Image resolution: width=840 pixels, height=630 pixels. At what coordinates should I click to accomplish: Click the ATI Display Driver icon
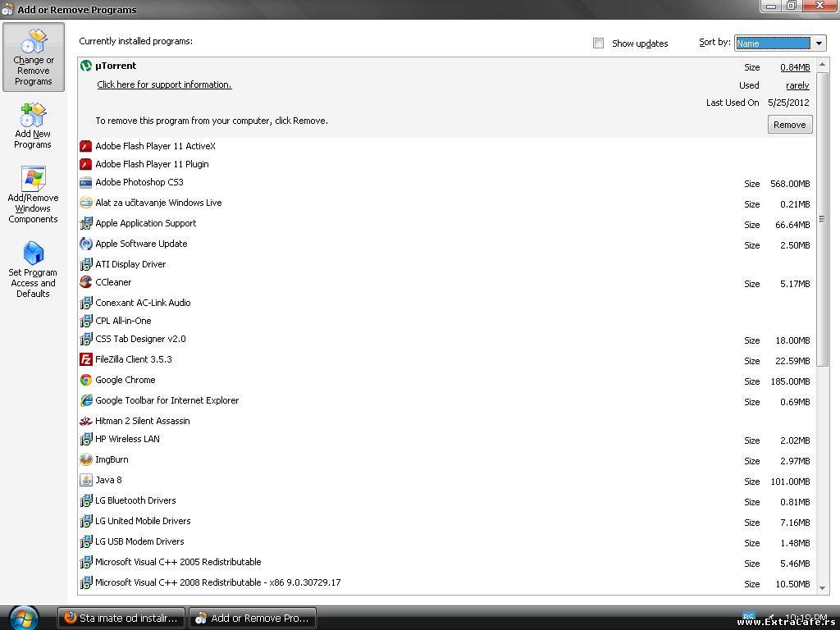[x=85, y=264]
